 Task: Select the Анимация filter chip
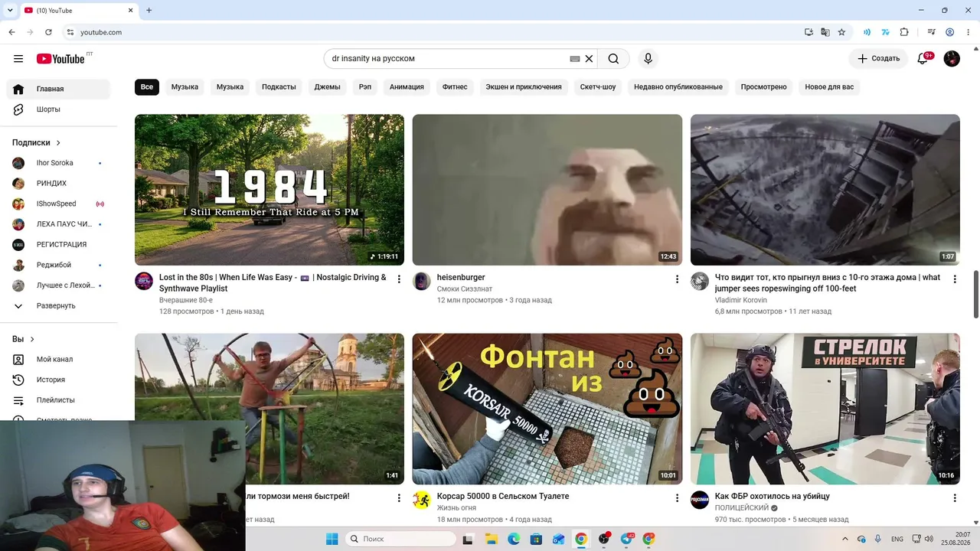[407, 87]
